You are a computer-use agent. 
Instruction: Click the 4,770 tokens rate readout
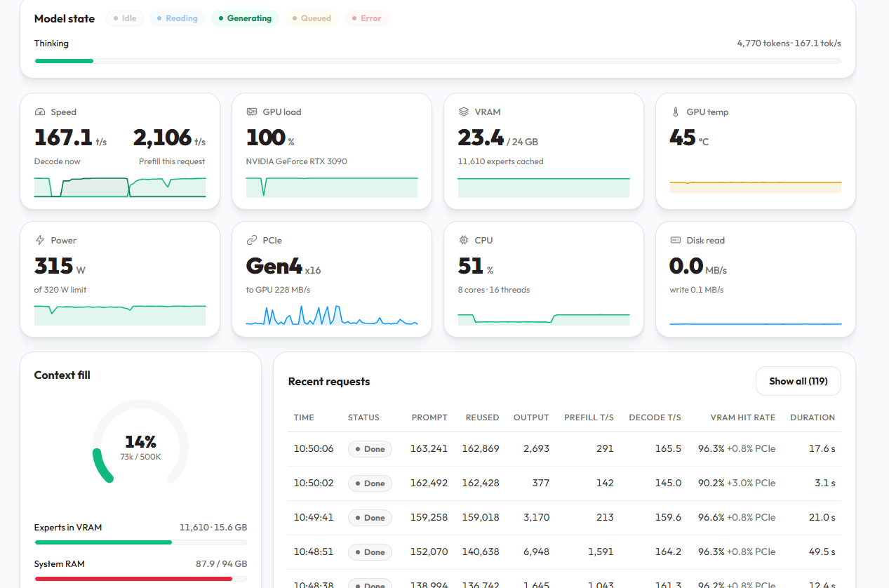point(789,44)
